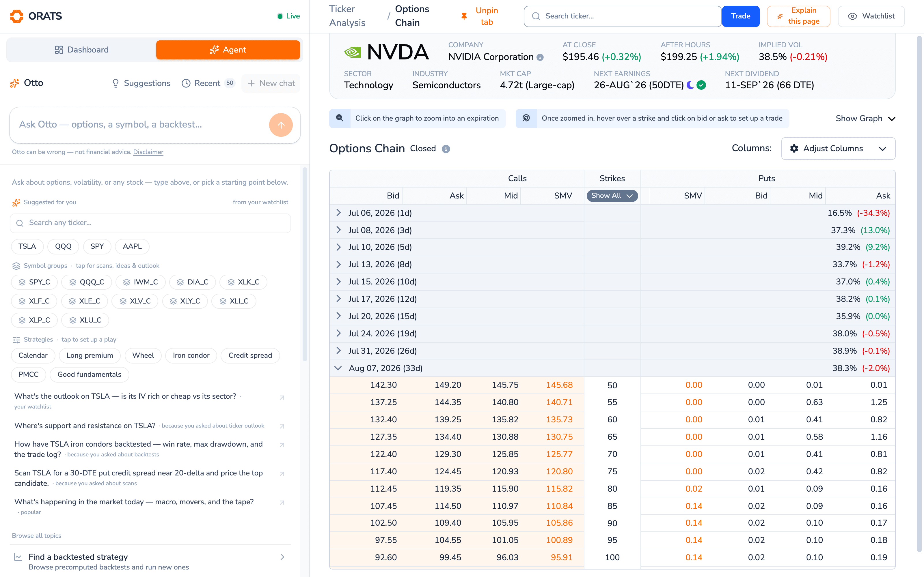Click the info icon beside Options Chain Closed

[446, 149]
